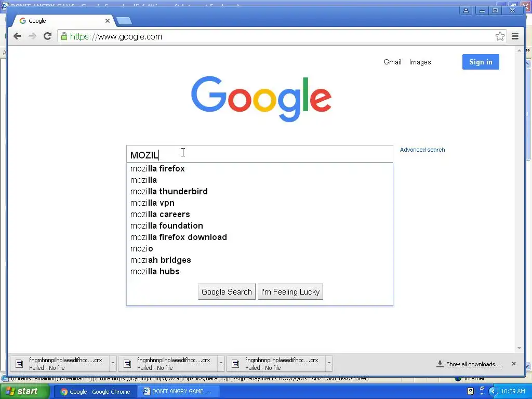Choose suggestion mozilla hubs
The width and height of the screenshot is (532, 399).
point(260,271)
